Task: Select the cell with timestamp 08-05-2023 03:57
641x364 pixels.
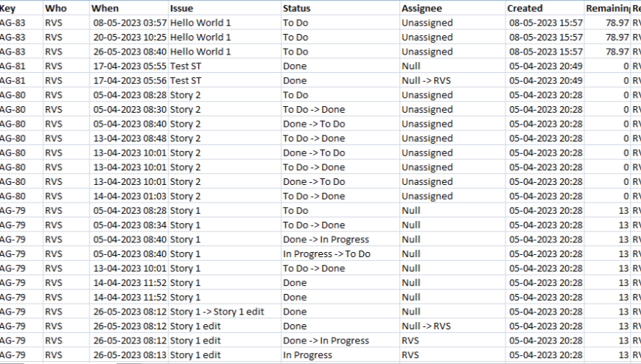Action: click(130, 23)
